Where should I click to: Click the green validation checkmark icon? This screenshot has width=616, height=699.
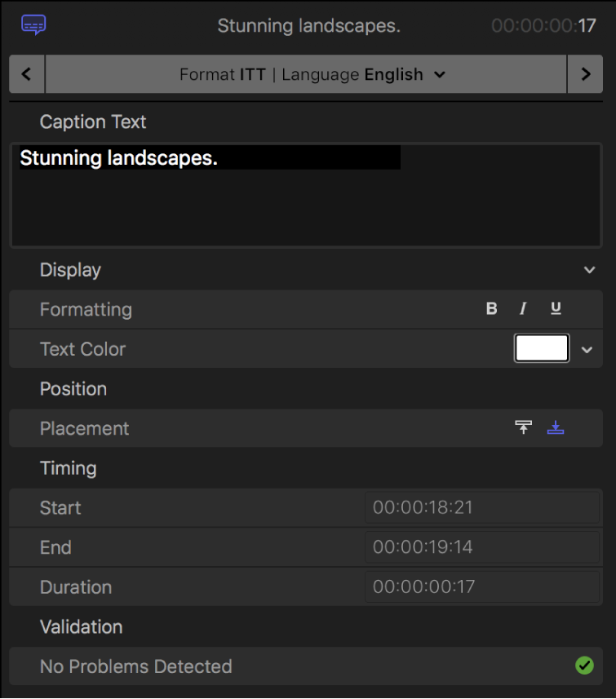[584, 666]
